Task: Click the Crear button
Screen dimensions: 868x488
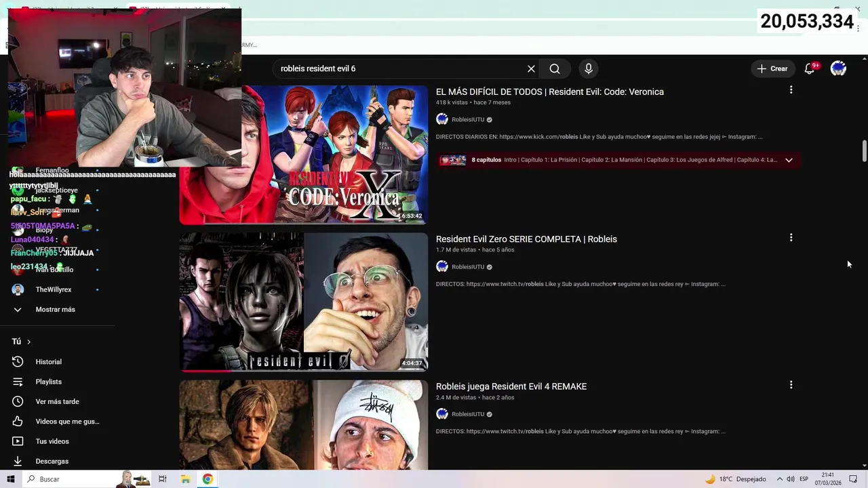Action: point(772,68)
